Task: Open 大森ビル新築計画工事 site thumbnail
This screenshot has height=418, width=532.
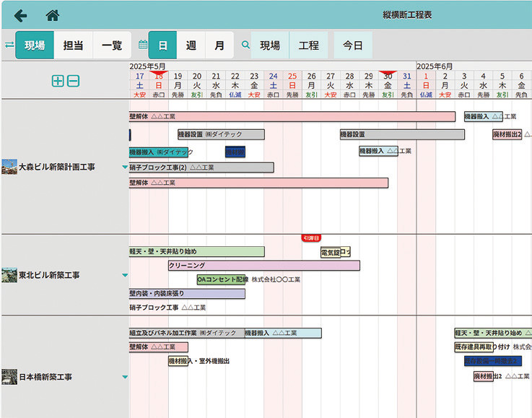Action: 9,167
